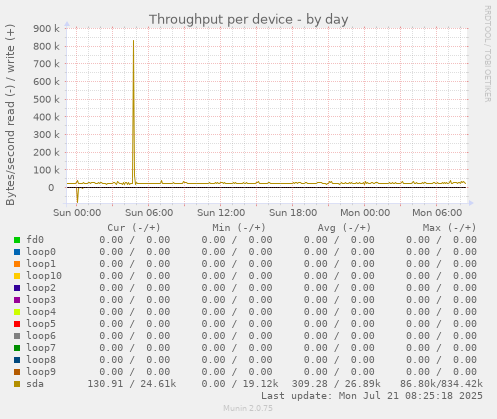Viewport: 497px width, 419px height.
Task: Click the 'Cur (-/+)' column header
Action: (134, 228)
